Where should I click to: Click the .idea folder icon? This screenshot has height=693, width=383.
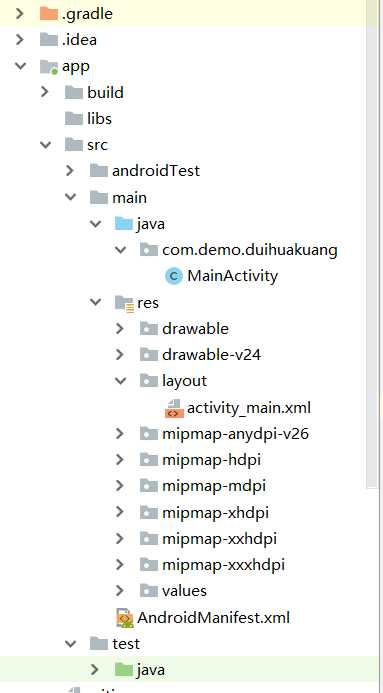[49, 40]
